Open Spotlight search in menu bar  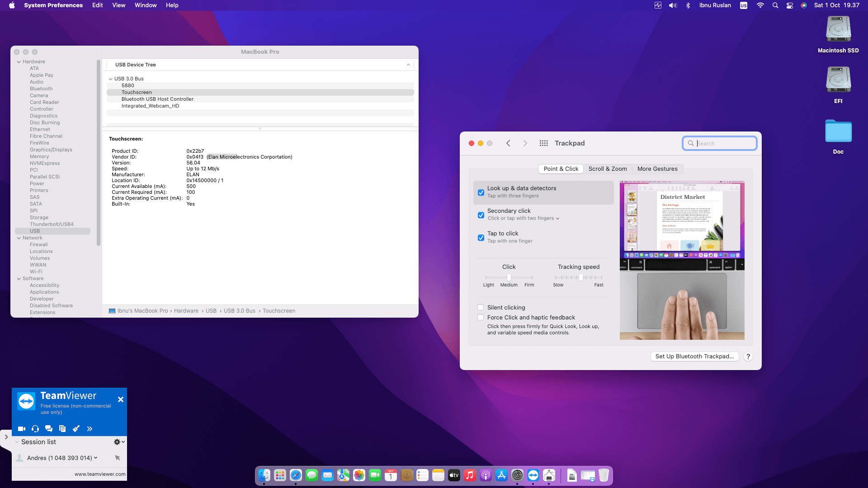pos(775,5)
